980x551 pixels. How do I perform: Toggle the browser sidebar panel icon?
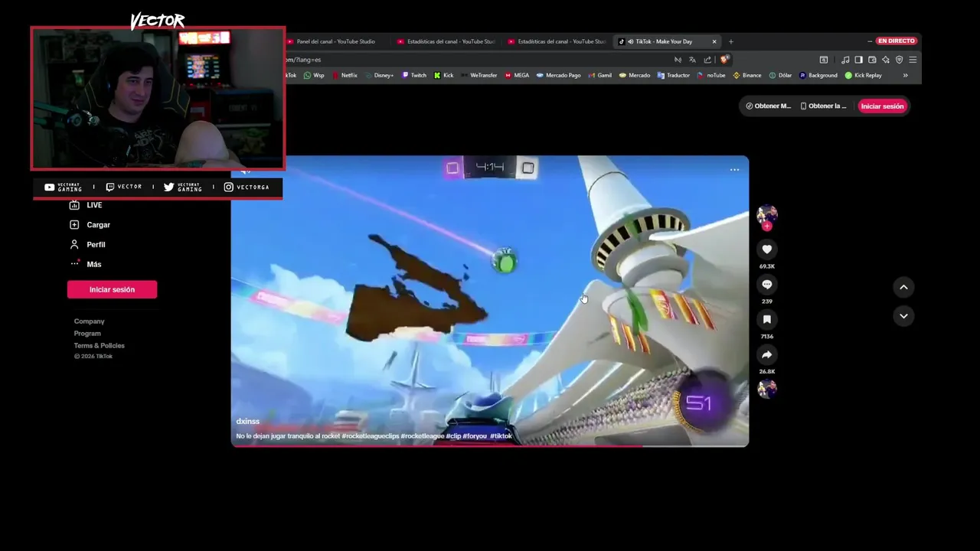point(858,60)
